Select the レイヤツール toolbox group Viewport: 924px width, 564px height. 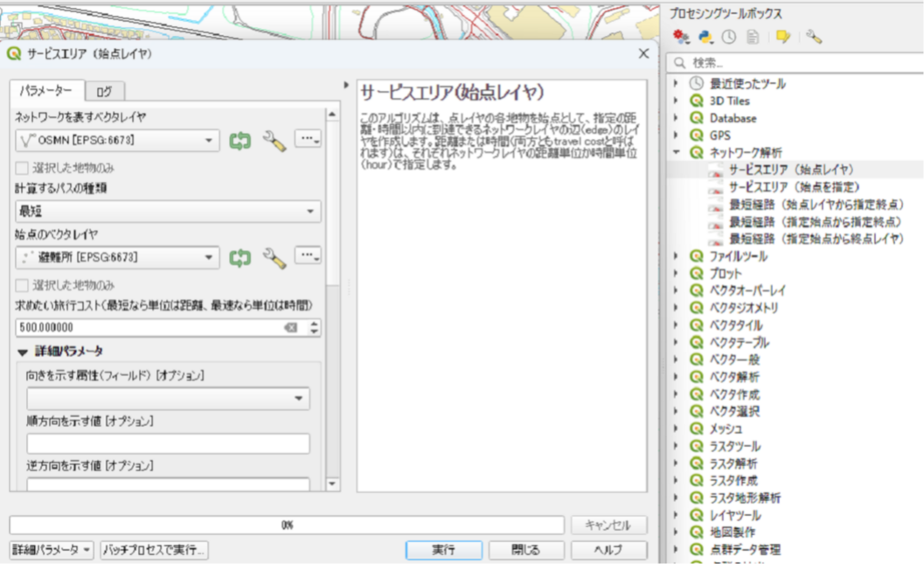click(735, 515)
